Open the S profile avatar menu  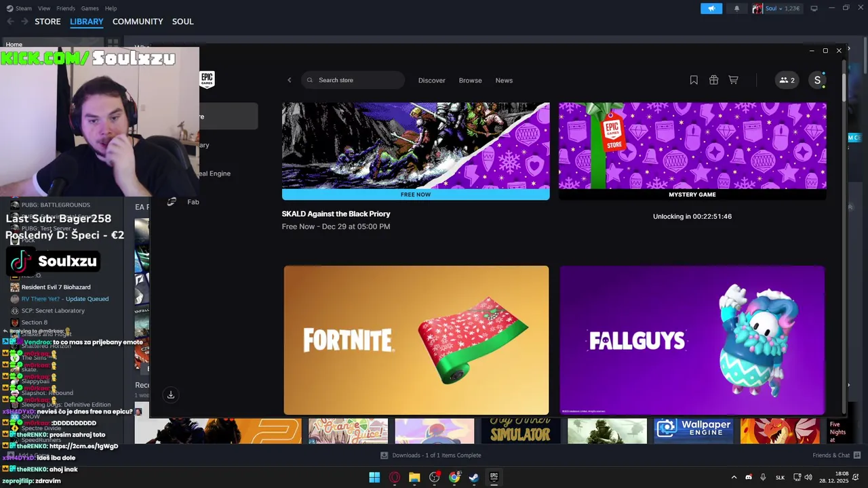click(817, 80)
